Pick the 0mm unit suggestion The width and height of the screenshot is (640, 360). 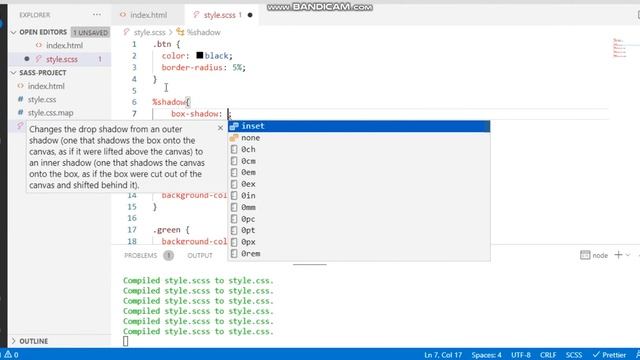(359, 207)
